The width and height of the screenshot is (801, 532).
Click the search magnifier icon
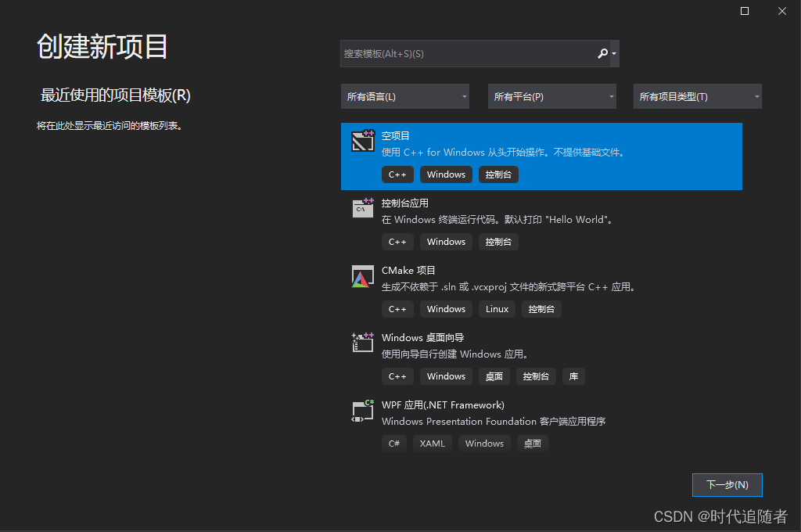(x=603, y=53)
